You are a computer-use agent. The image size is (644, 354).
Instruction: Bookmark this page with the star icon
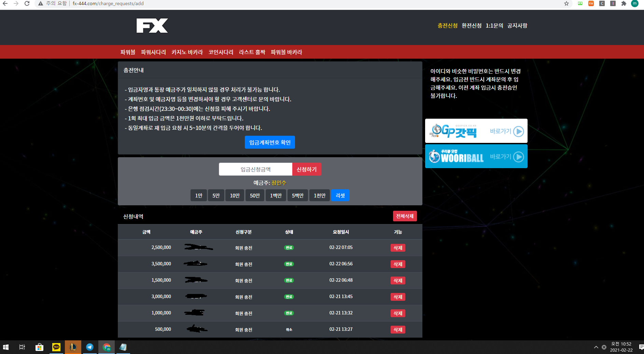coord(566,4)
